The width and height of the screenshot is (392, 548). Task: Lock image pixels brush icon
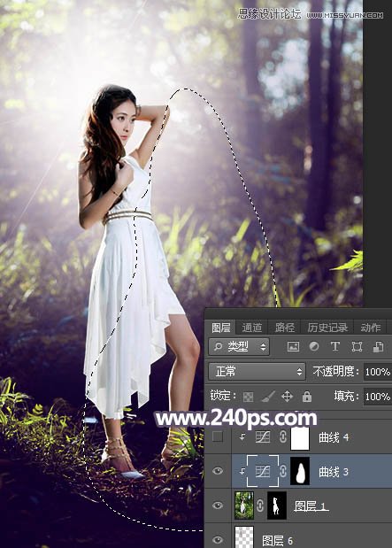tap(267, 397)
